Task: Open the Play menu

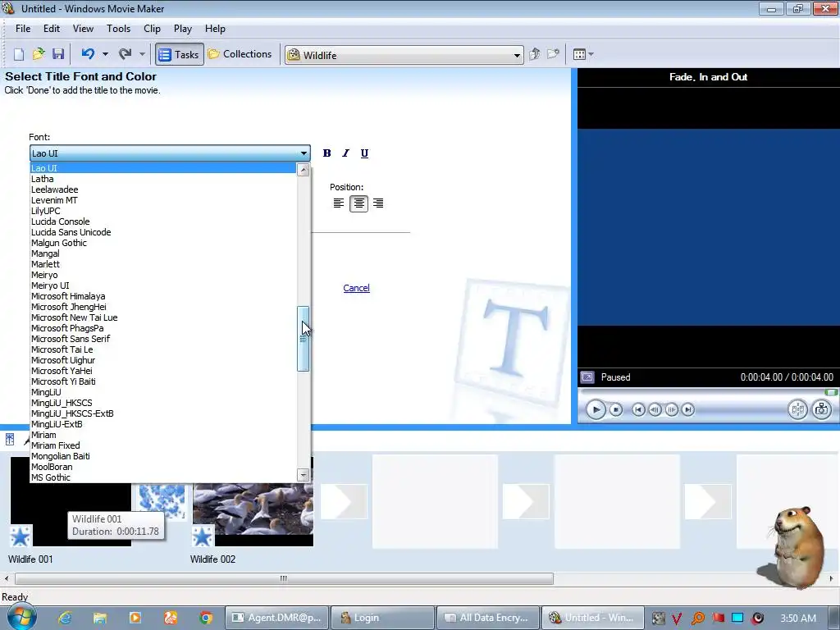Action: (x=183, y=29)
